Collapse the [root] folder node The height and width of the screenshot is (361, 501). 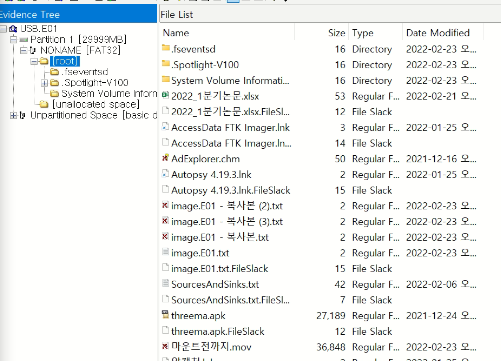coord(33,61)
